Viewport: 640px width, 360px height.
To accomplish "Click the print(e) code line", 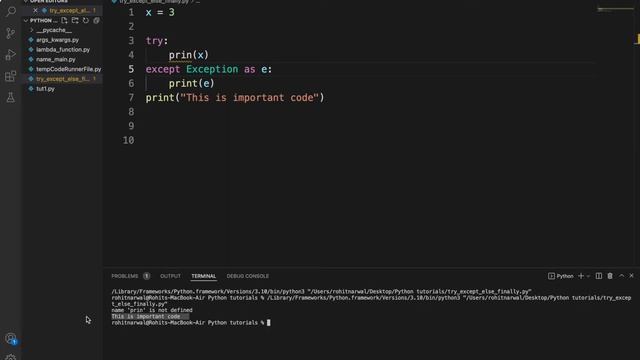I will click(x=191, y=84).
